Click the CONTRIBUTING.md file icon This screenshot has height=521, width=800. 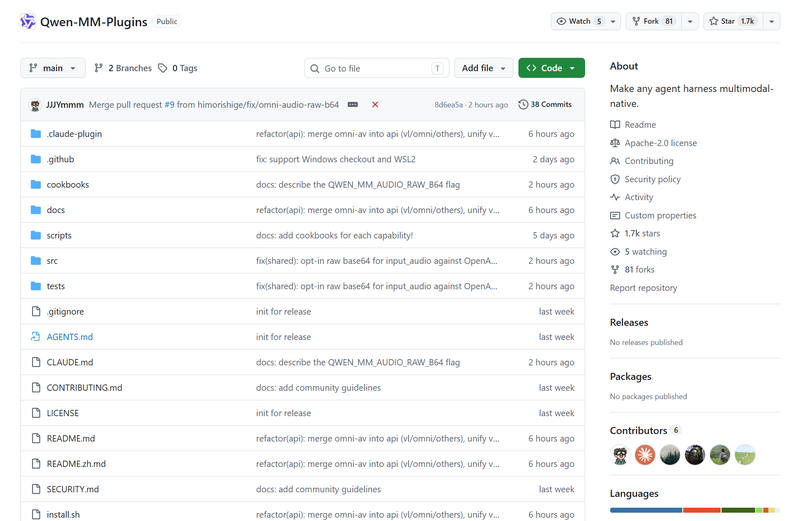coord(36,387)
